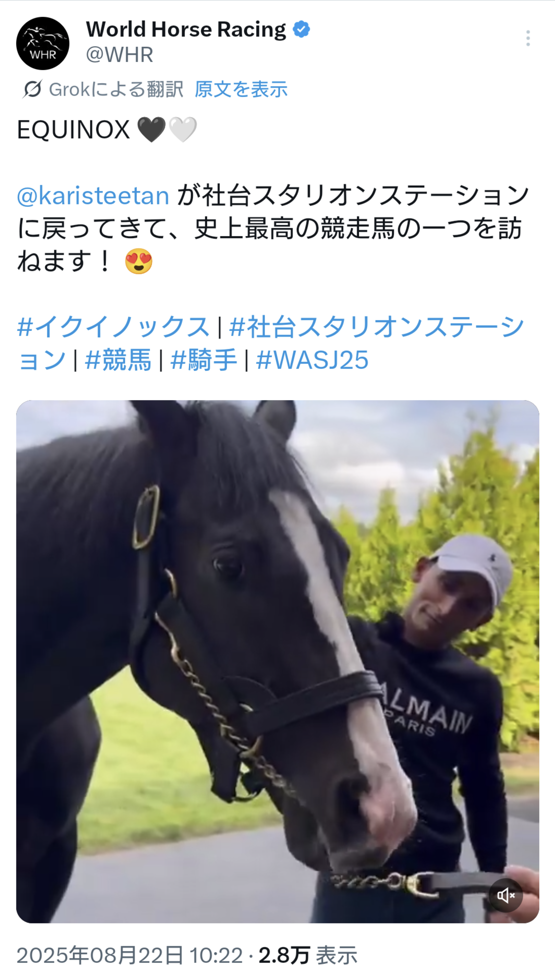555x980 pixels.
Task: View the 2.8万 表示 view count
Action: click(308, 956)
